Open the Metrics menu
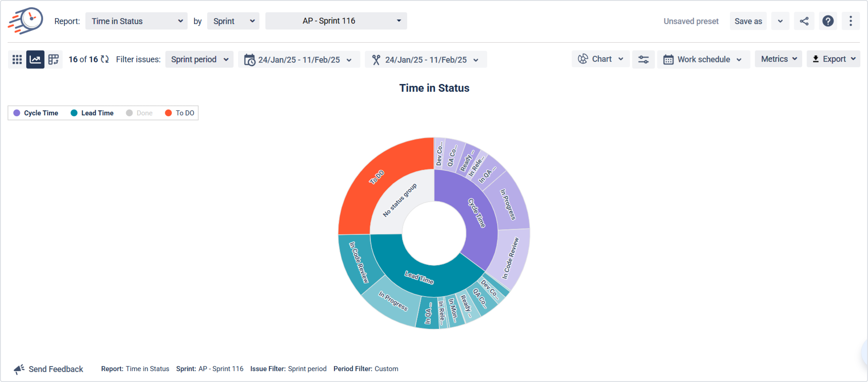The height and width of the screenshot is (382, 868). (x=778, y=59)
